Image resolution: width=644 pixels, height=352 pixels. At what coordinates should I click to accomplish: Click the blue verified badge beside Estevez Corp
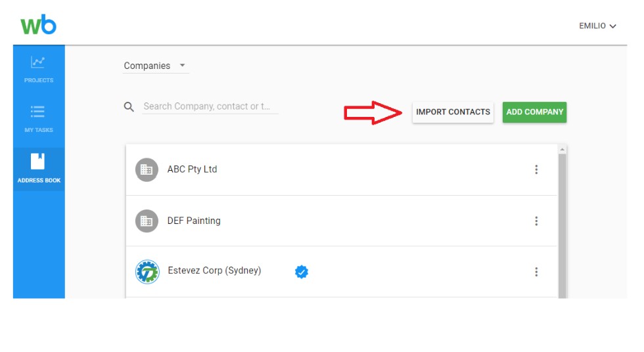click(x=302, y=272)
